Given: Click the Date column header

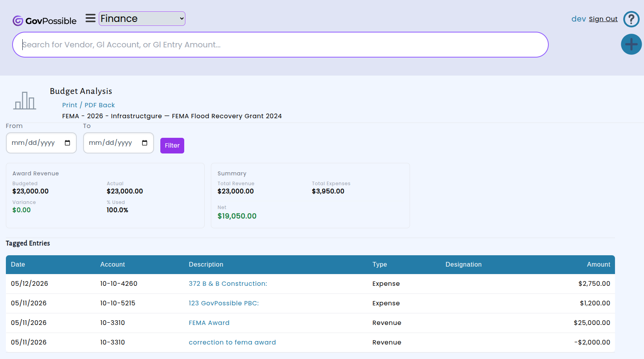Looking at the screenshot, I should coord(18,265).
